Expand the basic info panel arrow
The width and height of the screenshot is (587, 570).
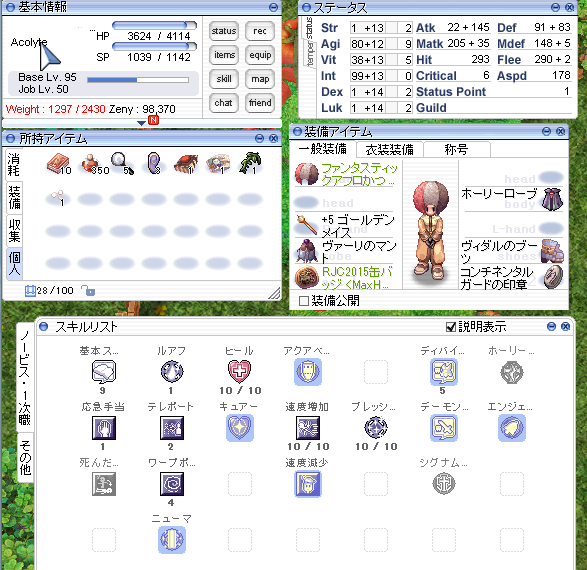tap(141, 123)
